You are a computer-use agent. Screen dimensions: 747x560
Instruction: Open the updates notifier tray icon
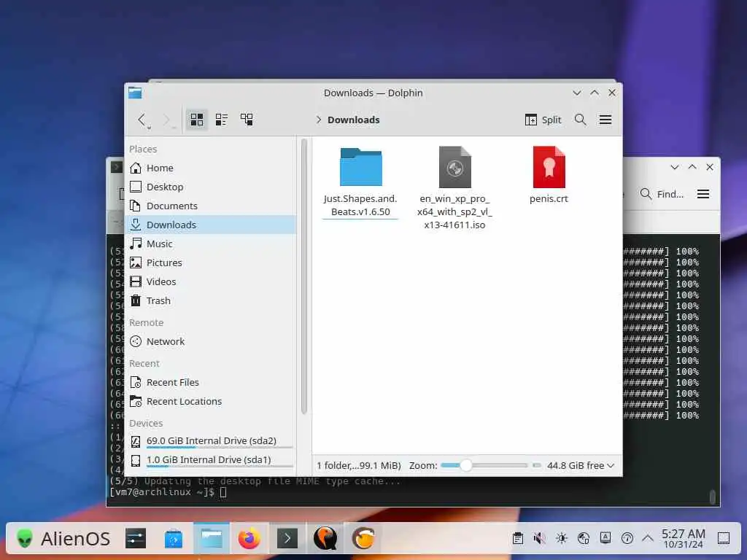(x=627, y=539)
